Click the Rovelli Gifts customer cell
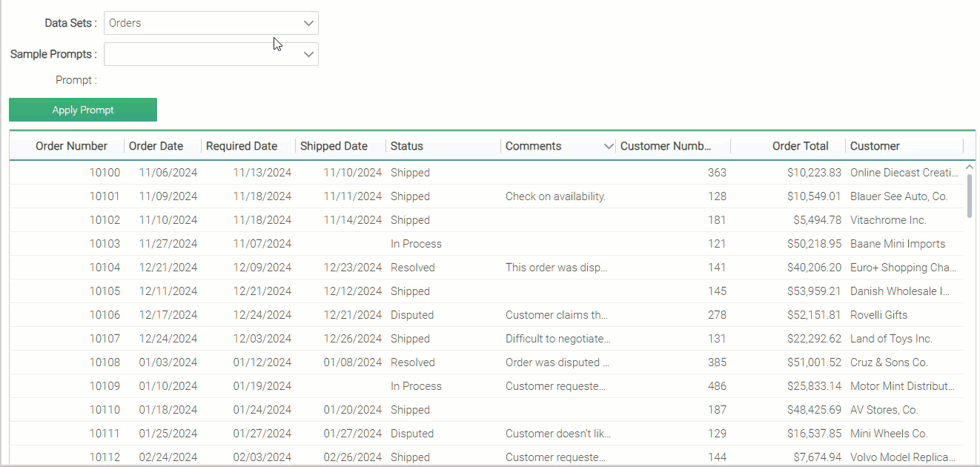The width and height of the screenshot is (980, 467). [x=878, y=315]
